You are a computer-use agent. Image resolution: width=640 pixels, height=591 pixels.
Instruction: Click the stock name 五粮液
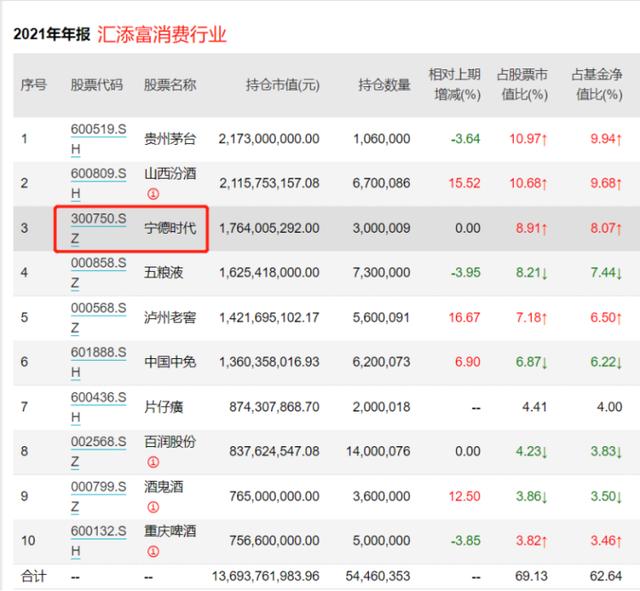point(163,272)
